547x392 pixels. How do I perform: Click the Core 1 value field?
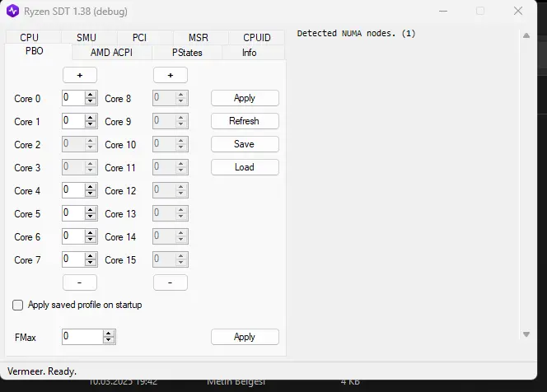coord(73,121)
